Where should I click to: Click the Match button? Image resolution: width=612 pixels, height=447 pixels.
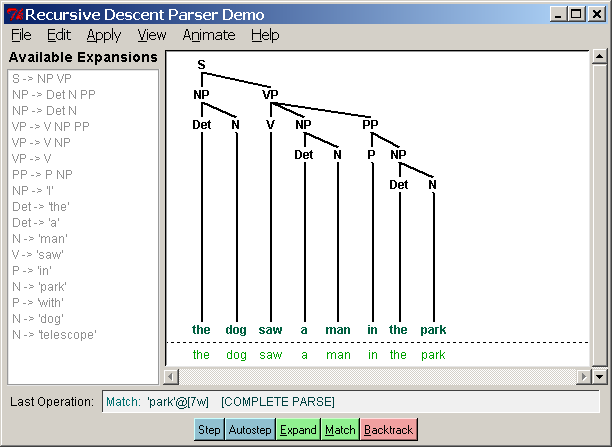340,429
